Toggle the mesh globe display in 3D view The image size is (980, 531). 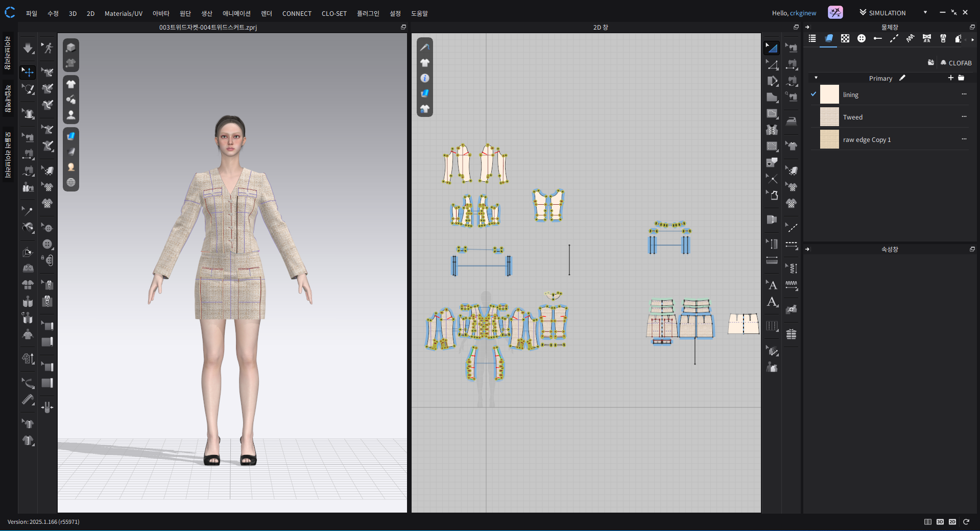pyautogui.click(x=71, y=182)
